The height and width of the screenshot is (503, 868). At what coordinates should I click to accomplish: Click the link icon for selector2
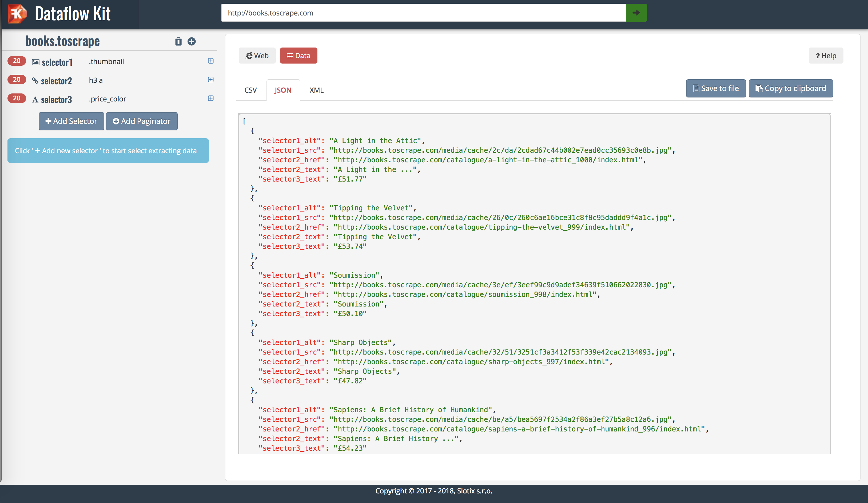click(x=35, y=80)
